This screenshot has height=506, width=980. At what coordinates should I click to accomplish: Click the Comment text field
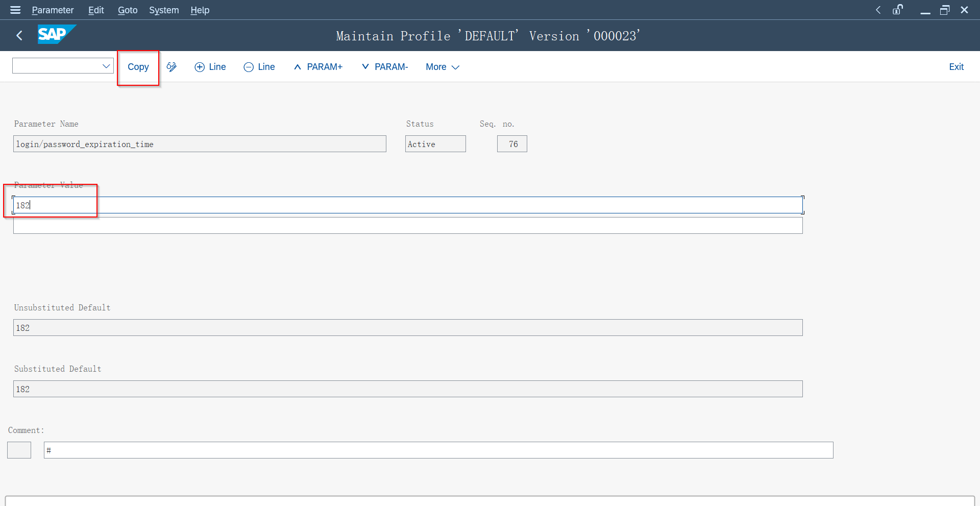click(x=438, y=450)
